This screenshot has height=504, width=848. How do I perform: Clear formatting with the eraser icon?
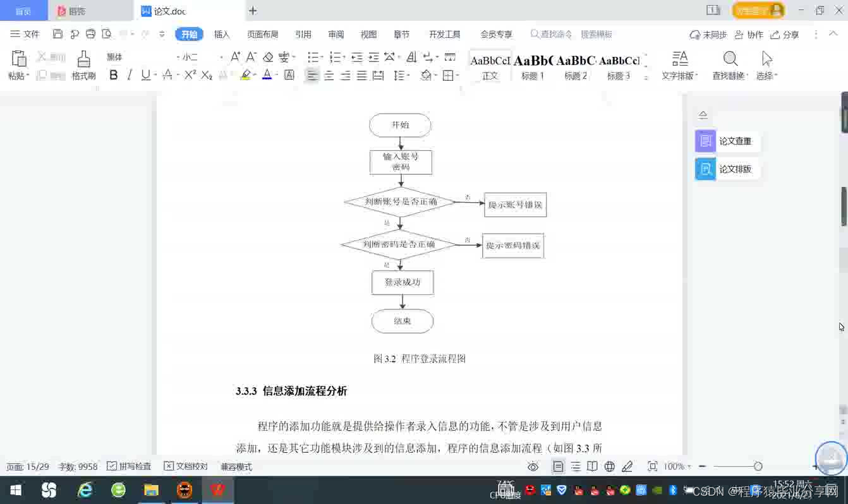[268, 57]
